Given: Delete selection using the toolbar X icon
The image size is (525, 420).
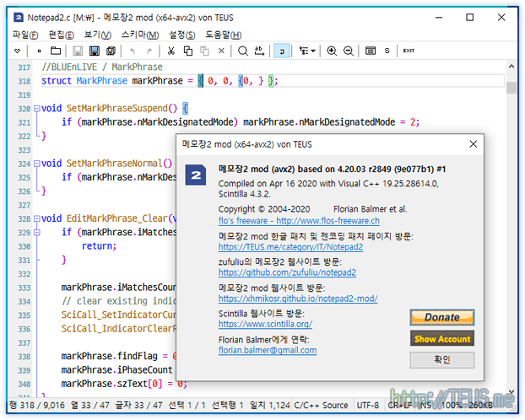Looking at the screenshot, I should click(221, 51).
